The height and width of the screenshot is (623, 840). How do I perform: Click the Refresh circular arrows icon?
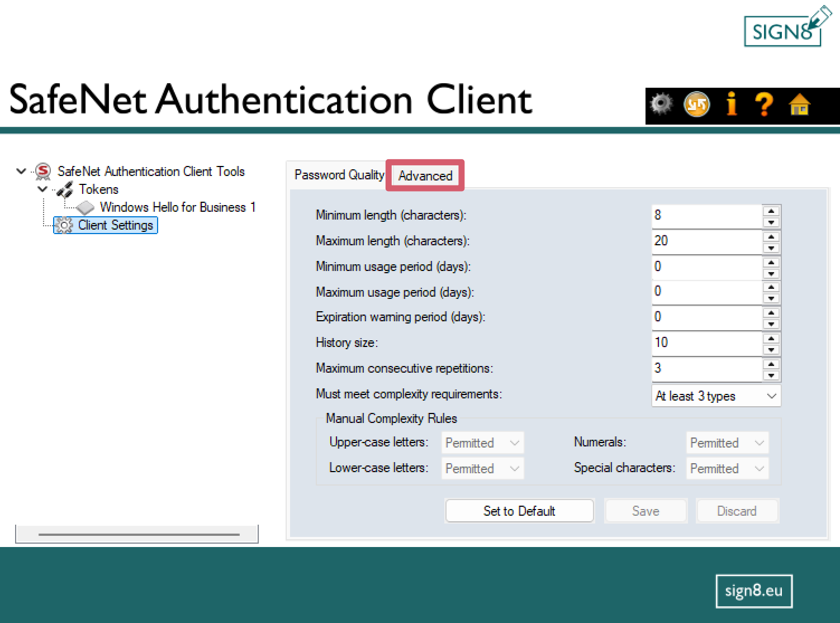pyautogui.click(x=696, y=104)
